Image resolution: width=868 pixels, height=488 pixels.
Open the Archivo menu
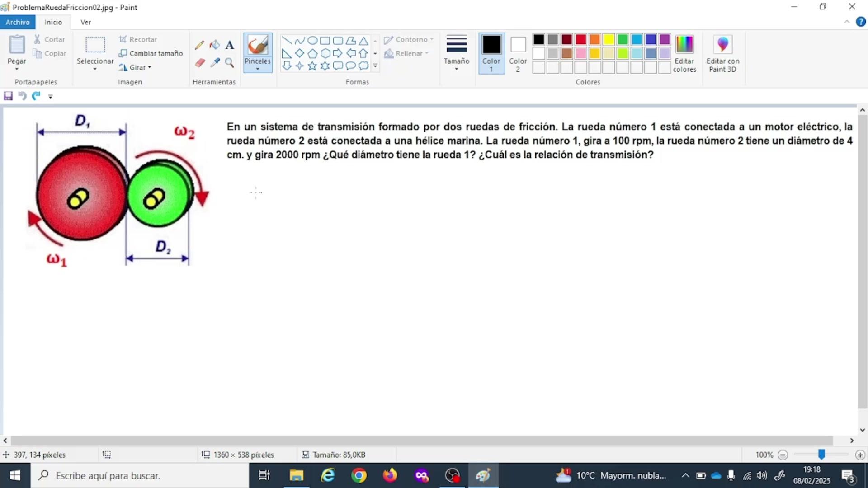(x=18, y=22)
